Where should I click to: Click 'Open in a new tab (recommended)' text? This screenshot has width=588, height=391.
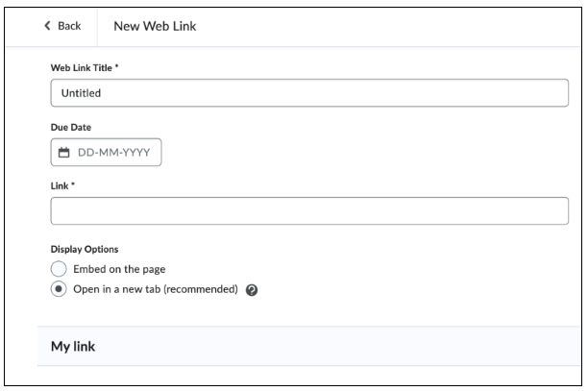156,289
